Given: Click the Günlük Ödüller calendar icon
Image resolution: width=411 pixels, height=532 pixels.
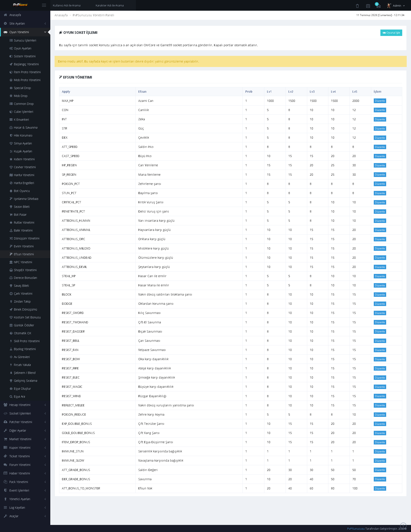Looking at the screenshot, I should [x=11, y=325].
